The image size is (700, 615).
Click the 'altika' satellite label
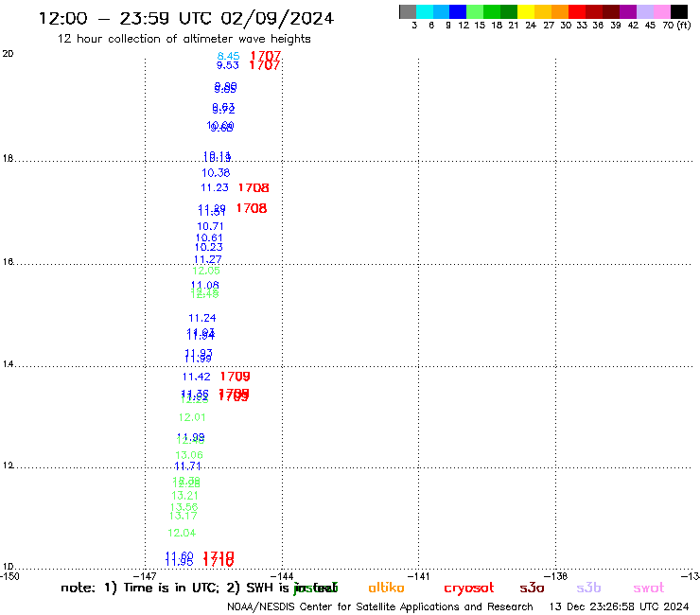click(386, 588)
